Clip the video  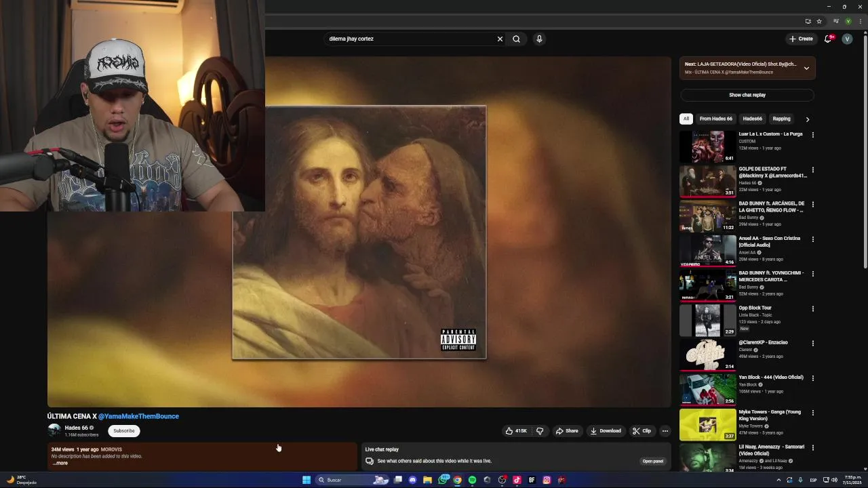(x=642, y=430)
